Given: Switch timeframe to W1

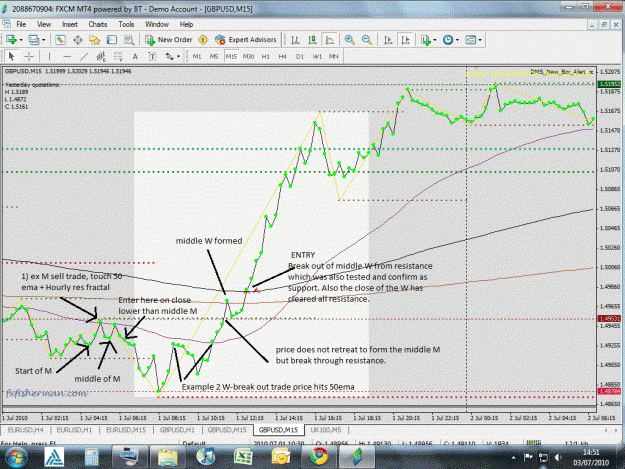Looking at the screenshot, I should [x=317, y=57].
